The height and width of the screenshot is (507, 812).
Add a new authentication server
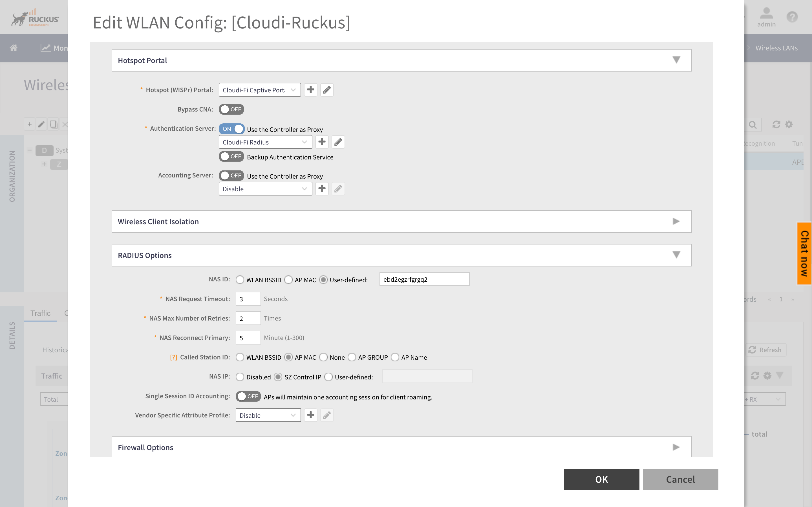coord(321,141)
